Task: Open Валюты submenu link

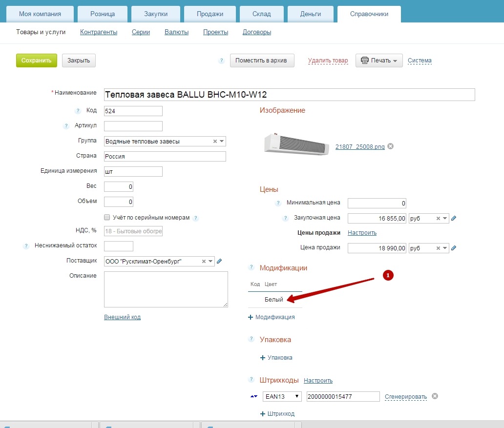Action: [x=176, y=32]
